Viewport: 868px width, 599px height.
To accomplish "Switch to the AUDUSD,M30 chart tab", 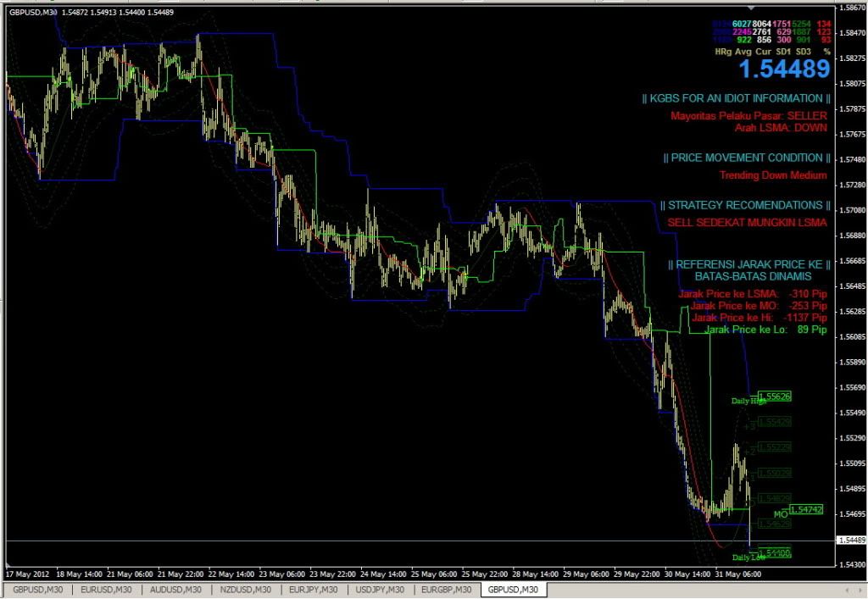I will (176, 590).
